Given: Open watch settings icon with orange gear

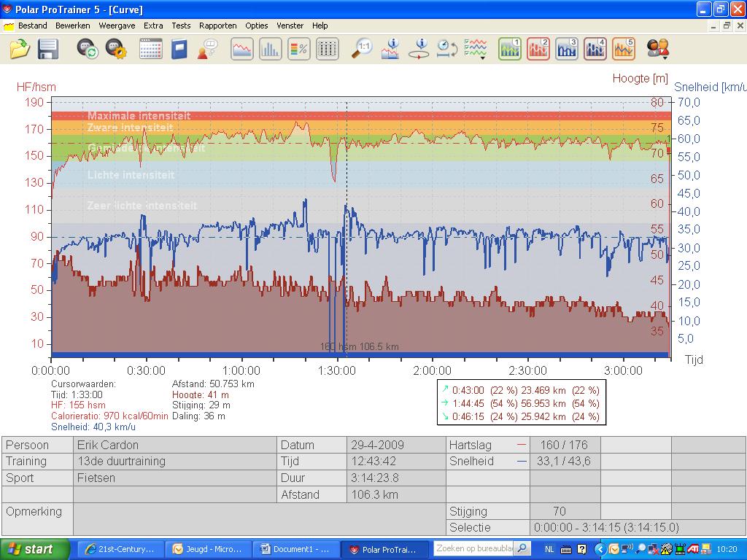Looking at the screenshot, I should coord(116,49).
